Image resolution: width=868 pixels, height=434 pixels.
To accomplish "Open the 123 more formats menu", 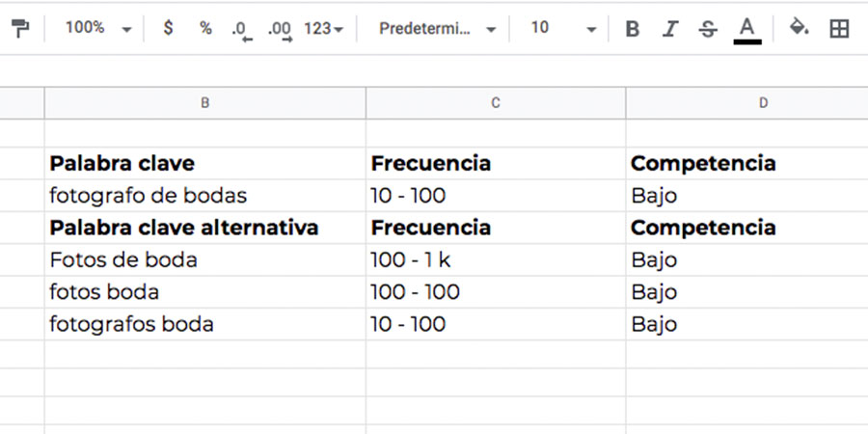I will pos(324,29).
